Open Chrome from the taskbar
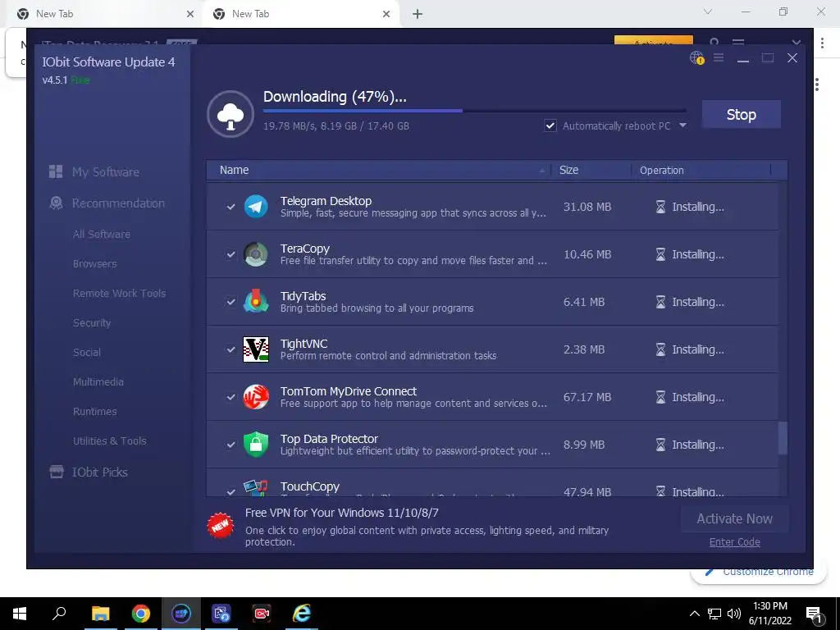This screenshot has height=630, width=840. pyautogui.click(x=141, y=614)
